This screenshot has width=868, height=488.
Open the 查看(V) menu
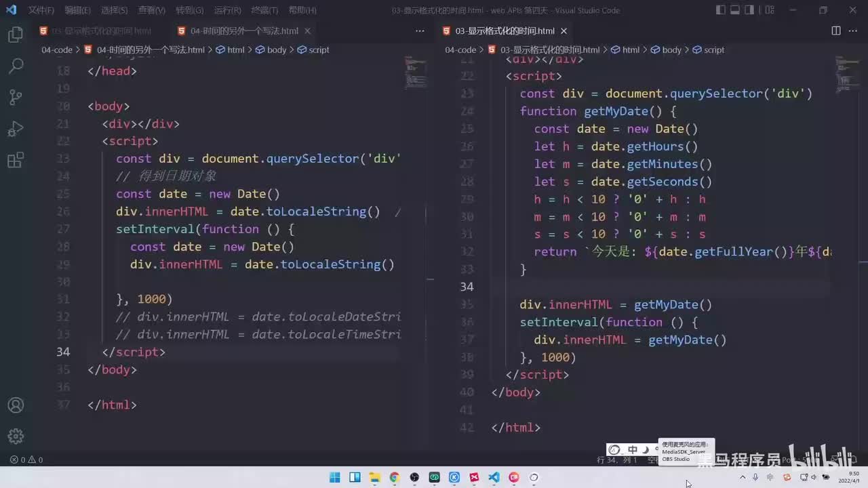click(151, 10)
